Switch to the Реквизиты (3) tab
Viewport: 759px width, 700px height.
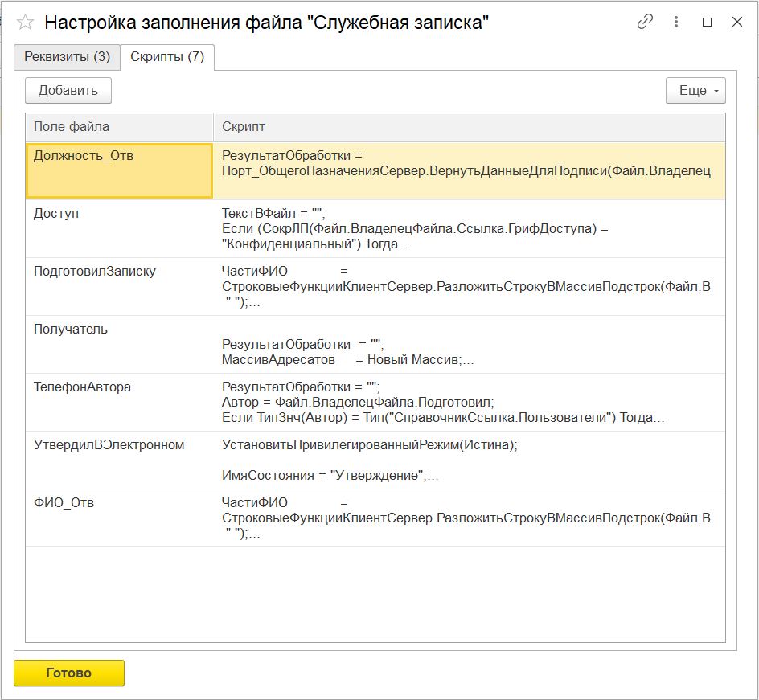tap(67, 56)
